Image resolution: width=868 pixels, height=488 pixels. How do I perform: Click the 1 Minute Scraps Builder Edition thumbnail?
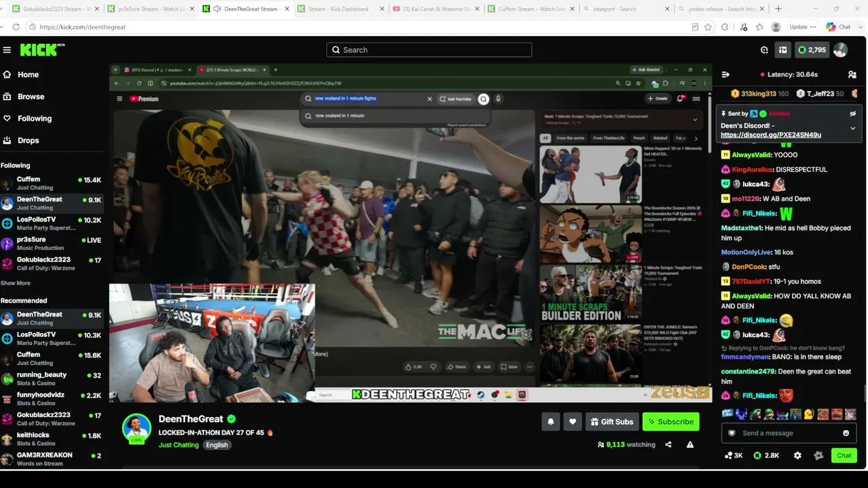tap(591, 293)
